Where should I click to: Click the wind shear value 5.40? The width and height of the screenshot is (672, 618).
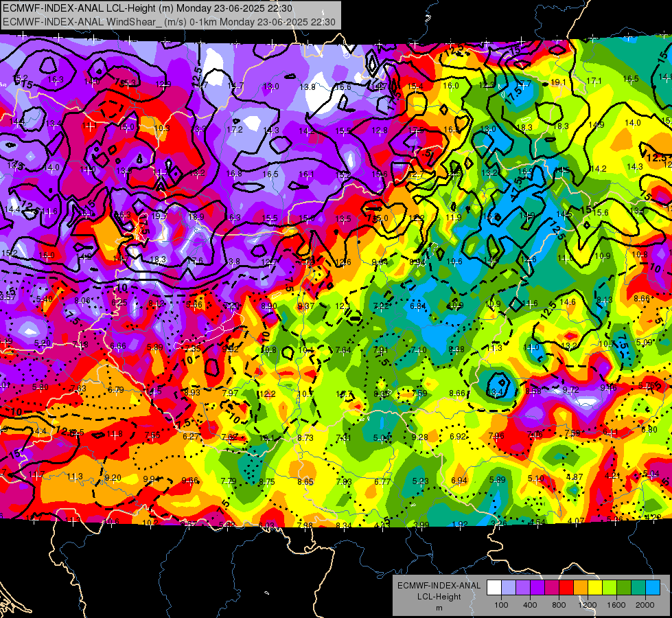tap(45, 299)
